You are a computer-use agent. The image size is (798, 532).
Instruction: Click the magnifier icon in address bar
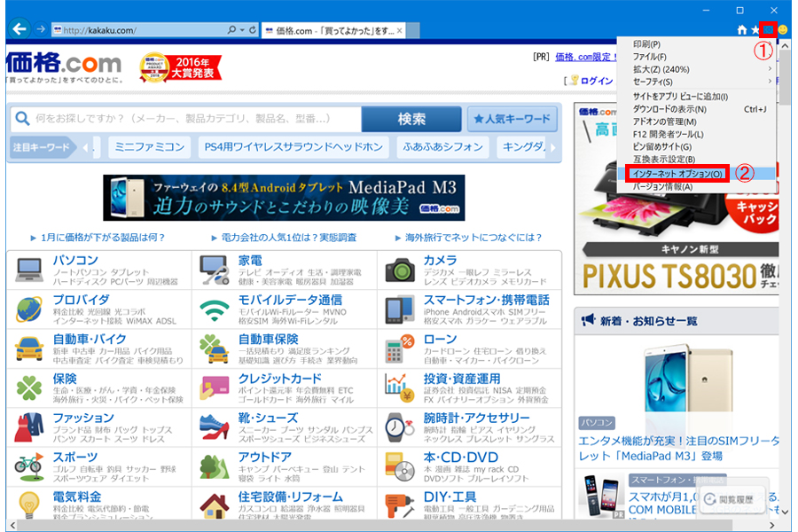[x=231, y=30]
